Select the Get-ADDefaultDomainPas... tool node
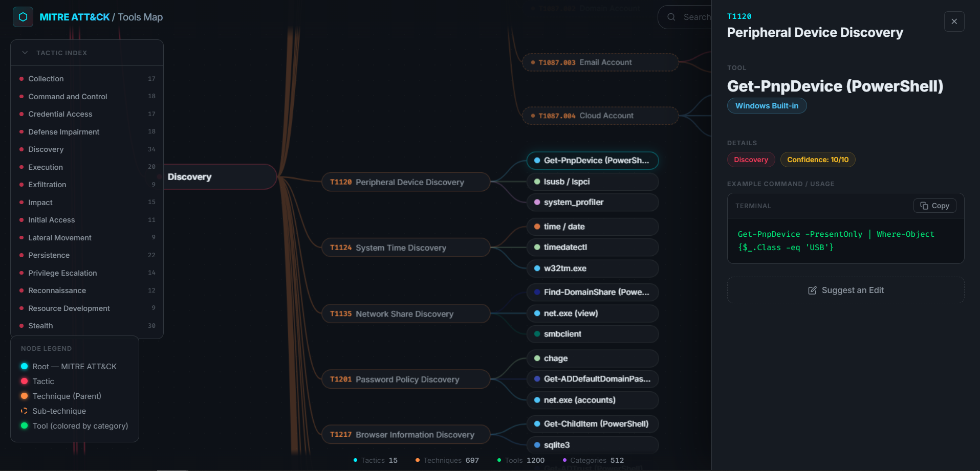 click(x=593, y=379)
